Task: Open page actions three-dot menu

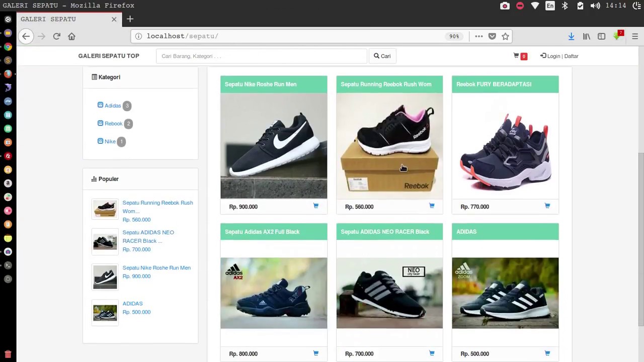Action: tap(478, 36)
